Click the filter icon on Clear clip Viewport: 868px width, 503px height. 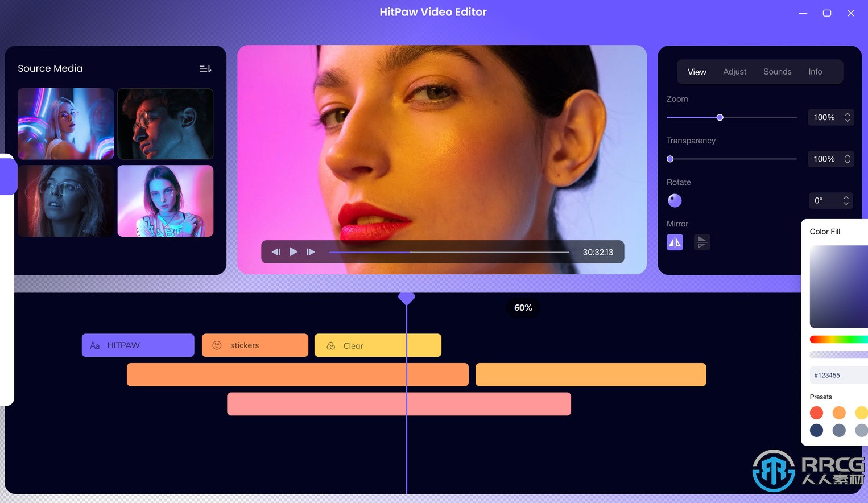coord(331,345)
